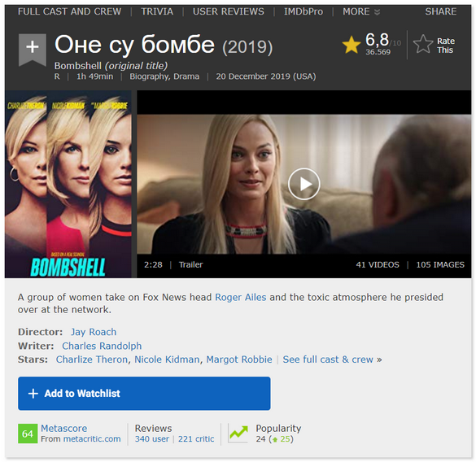Play the Bombshell trailer video
The height and width of the screenshot is (462, 476).
pyautogui.click(x=304, y=184)
